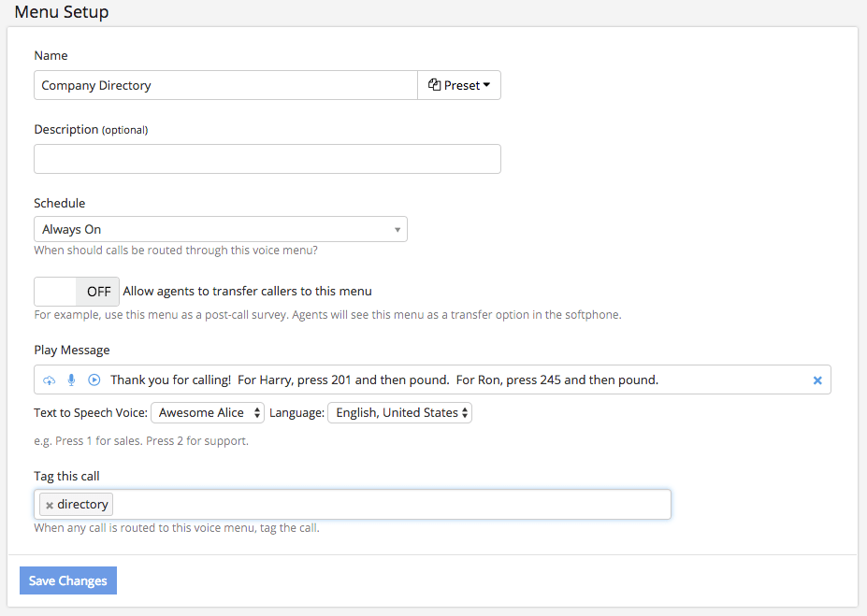Record a message using the microphone icon

tap(70, 380)
